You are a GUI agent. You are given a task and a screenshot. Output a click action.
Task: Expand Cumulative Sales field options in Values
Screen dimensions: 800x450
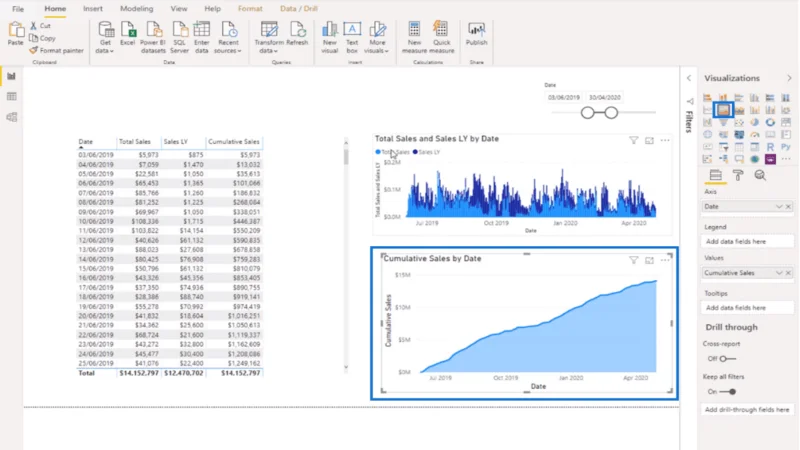tap(779, 273)
